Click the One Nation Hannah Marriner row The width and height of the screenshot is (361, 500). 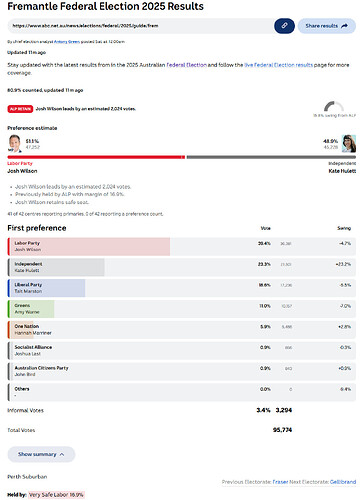tap(182, 330)
